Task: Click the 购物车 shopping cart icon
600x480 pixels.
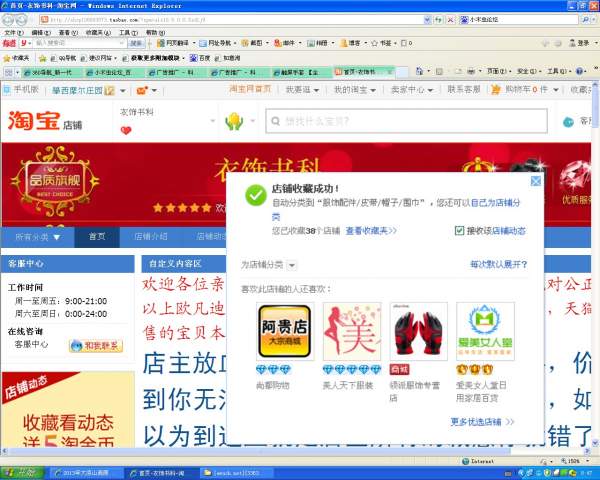Action: 496,90
